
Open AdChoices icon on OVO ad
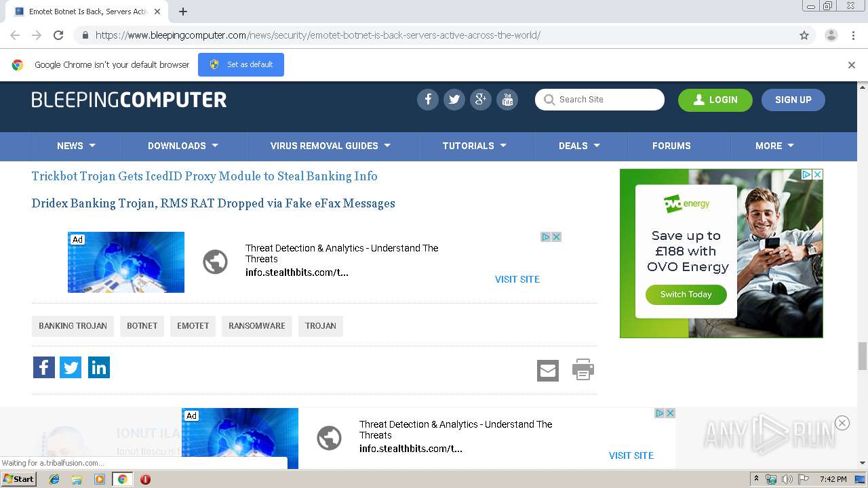tap(807, 174)
